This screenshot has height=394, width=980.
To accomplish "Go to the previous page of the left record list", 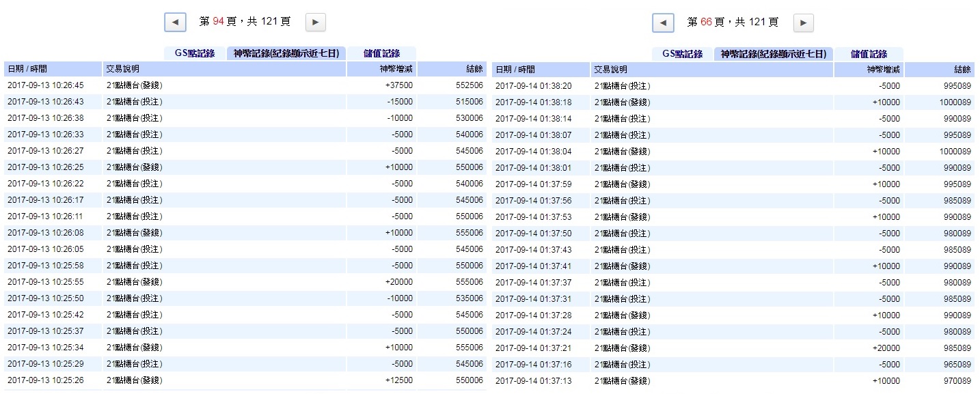I will [x=175, y=21].
